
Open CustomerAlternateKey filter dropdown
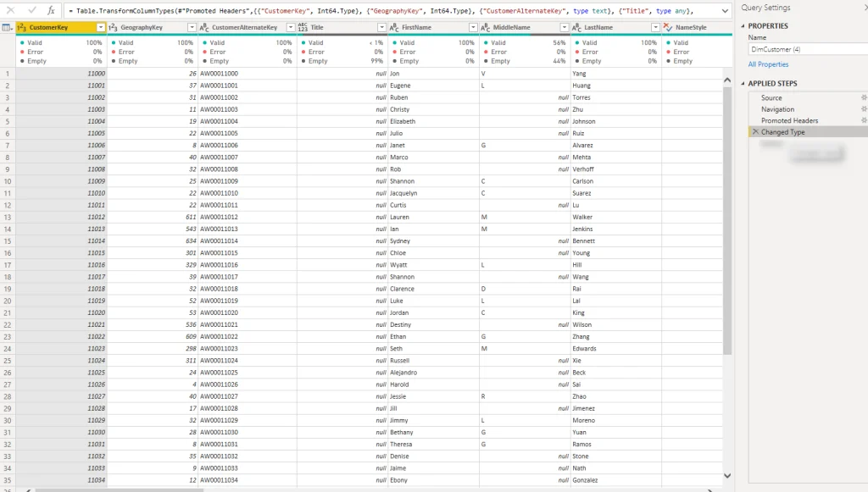pos(291,27)
